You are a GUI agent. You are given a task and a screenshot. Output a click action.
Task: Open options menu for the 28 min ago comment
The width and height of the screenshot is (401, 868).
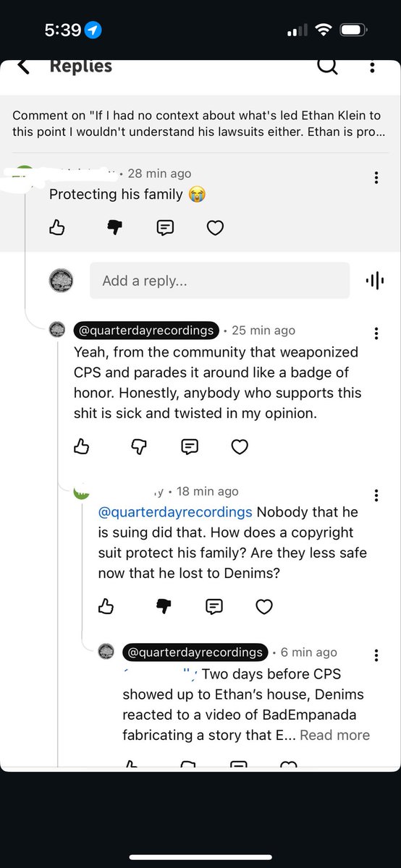(x=376, y=178)
